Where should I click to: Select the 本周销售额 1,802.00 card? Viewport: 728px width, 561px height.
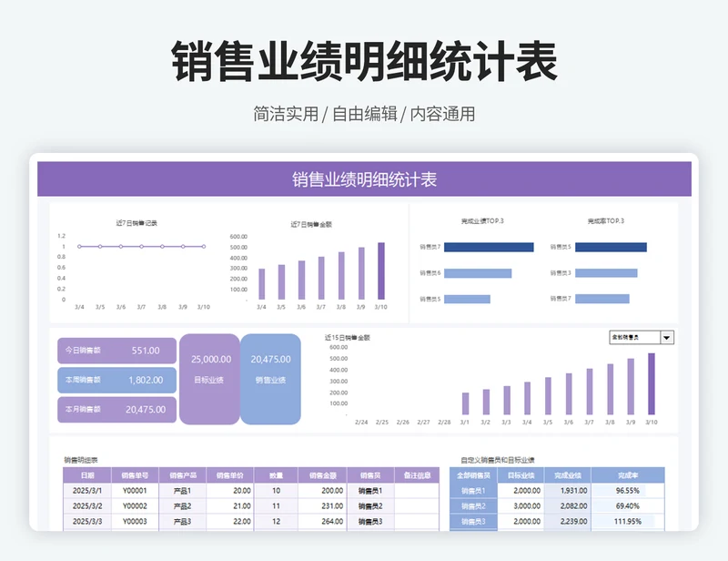(116, 380)
